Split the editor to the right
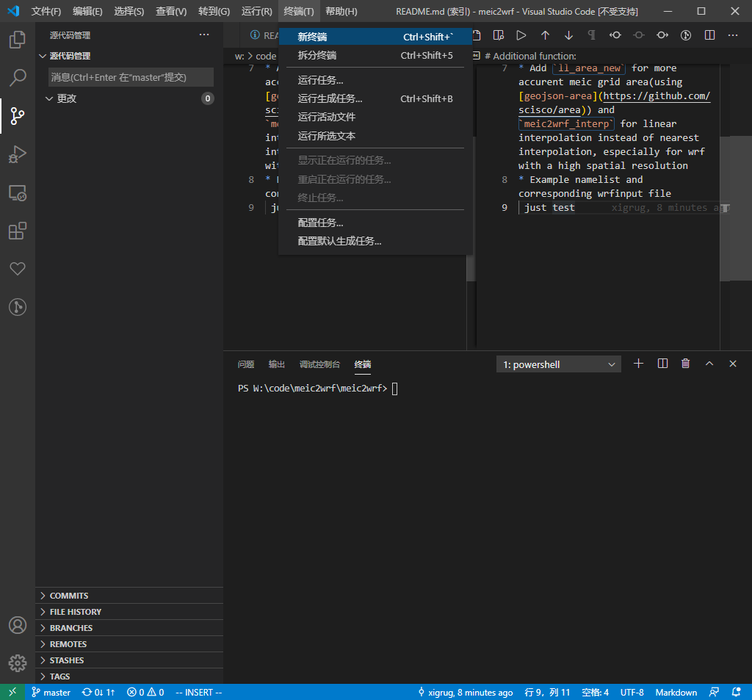The height and width of the screenshot is (700, 752). click(x=709, y=35)
